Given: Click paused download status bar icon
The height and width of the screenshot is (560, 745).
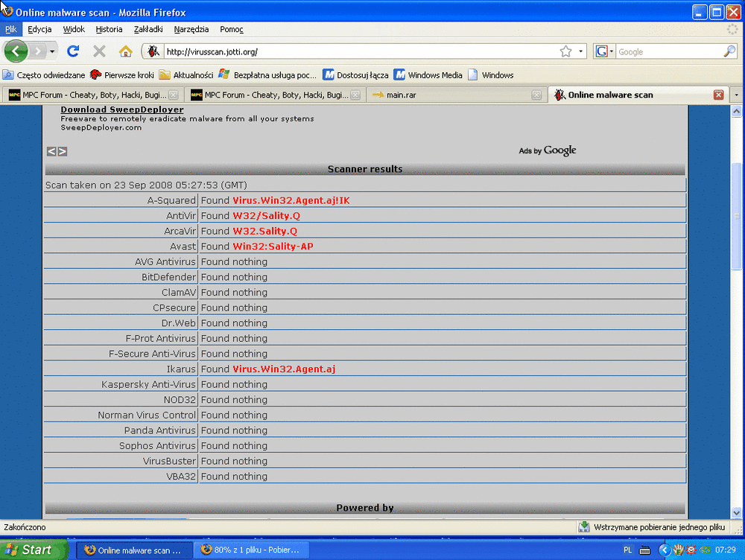Looking at the screenshot, I should [584, 526].
